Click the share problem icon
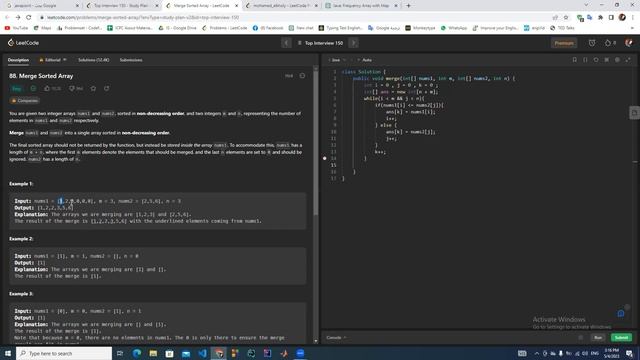The height and width of the screenshot is (360, 640). pyautogui.click(x=107, y=89)
